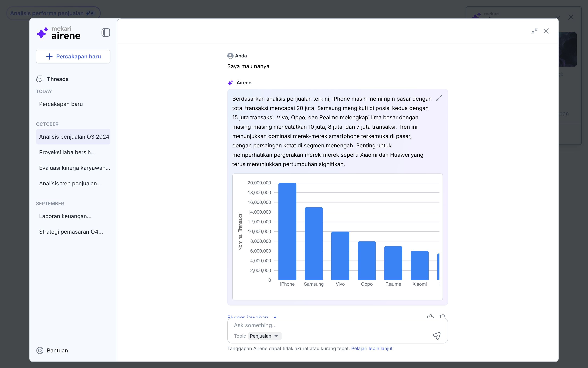Click the 20,000,000 axis value
Screen dimensions: 588x368
point(259,183)
